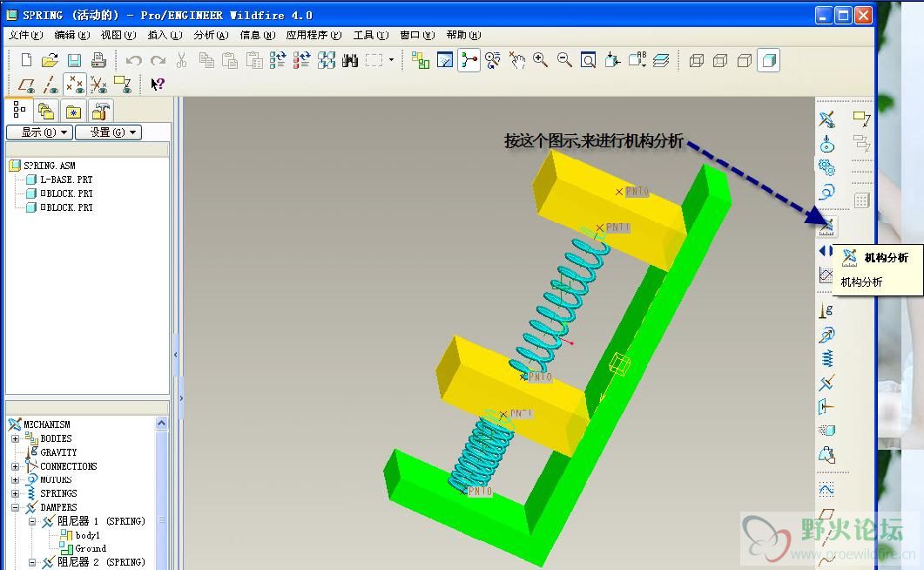Collapse the 阻尼器 1 (SPRING) node

(32, 522)
